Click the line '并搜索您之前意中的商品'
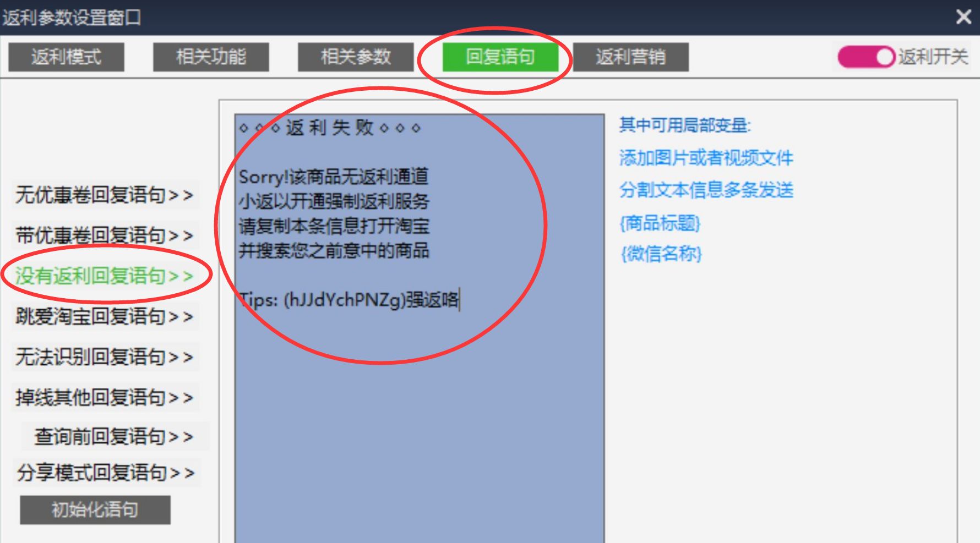 334,251
